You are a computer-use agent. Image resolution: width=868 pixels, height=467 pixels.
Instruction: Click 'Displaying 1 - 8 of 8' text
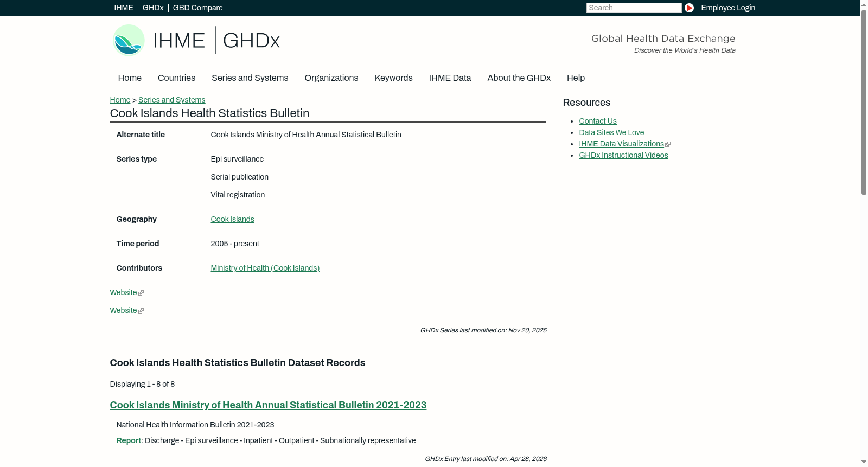142,384
